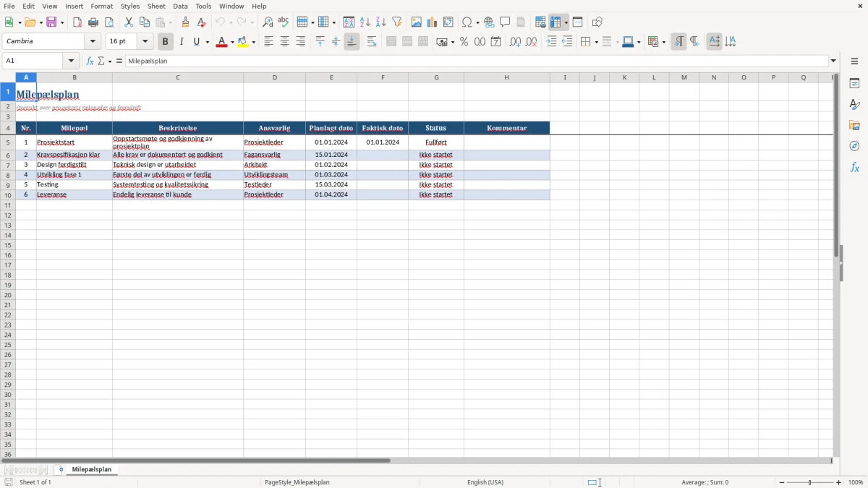
Task: Clear direct formatting icon
Action: click(202, 22)
